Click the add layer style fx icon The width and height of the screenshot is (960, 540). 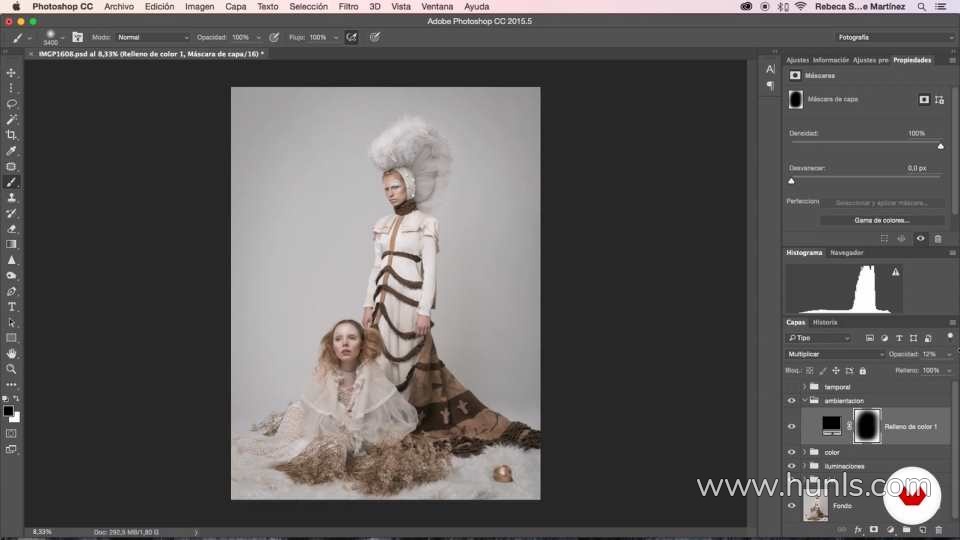point(857,530)
